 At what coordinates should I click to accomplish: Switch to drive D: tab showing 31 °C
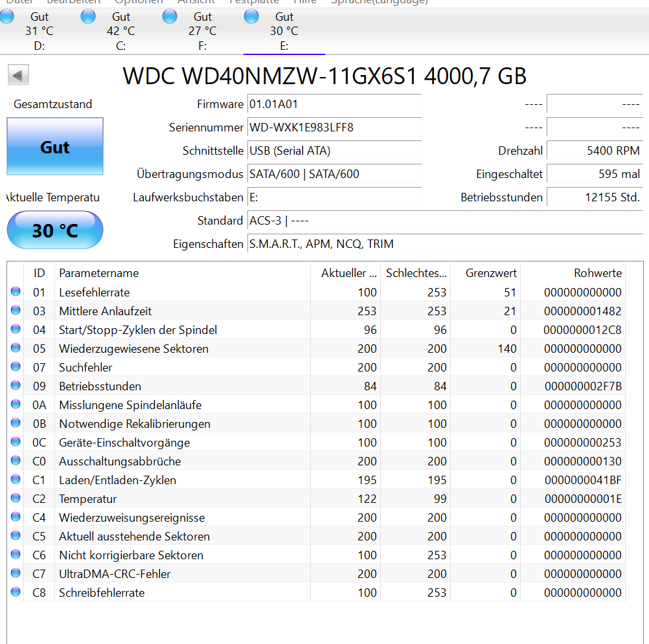pos(40,31)
